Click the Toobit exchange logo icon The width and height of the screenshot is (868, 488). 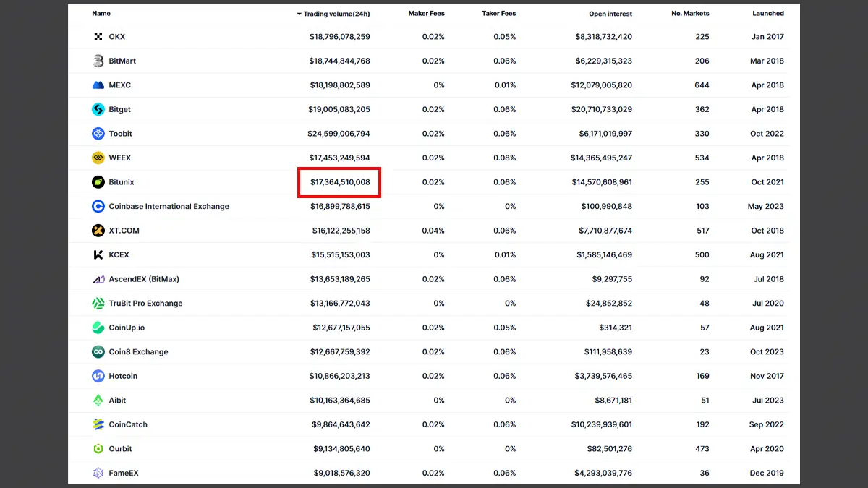point(98,134)
